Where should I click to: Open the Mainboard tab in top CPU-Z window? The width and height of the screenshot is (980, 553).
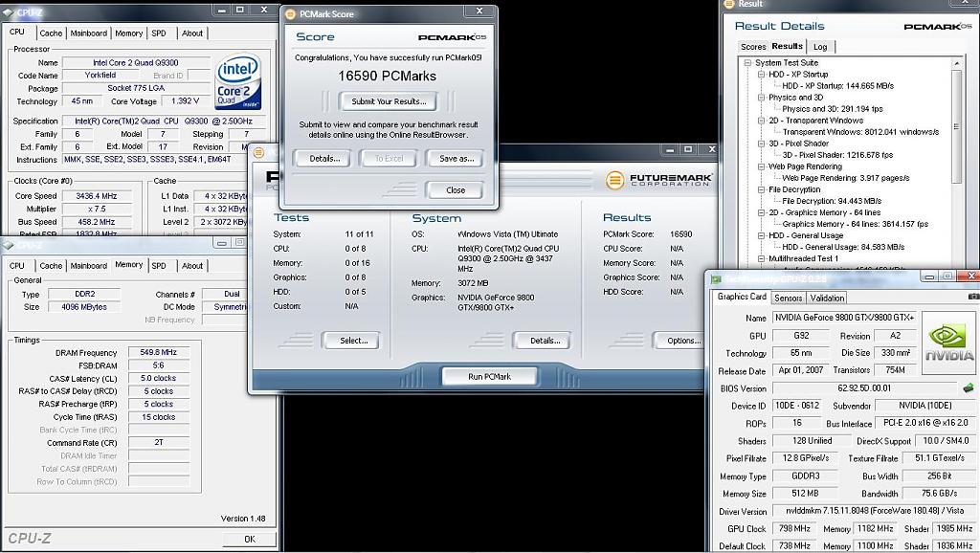[88, 33]
